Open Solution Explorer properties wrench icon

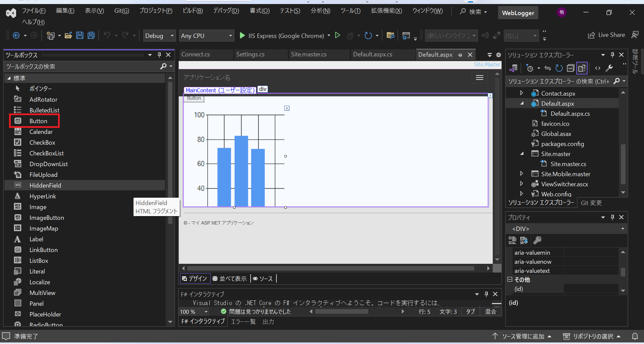pyautogui.click(x=609, y=68)
